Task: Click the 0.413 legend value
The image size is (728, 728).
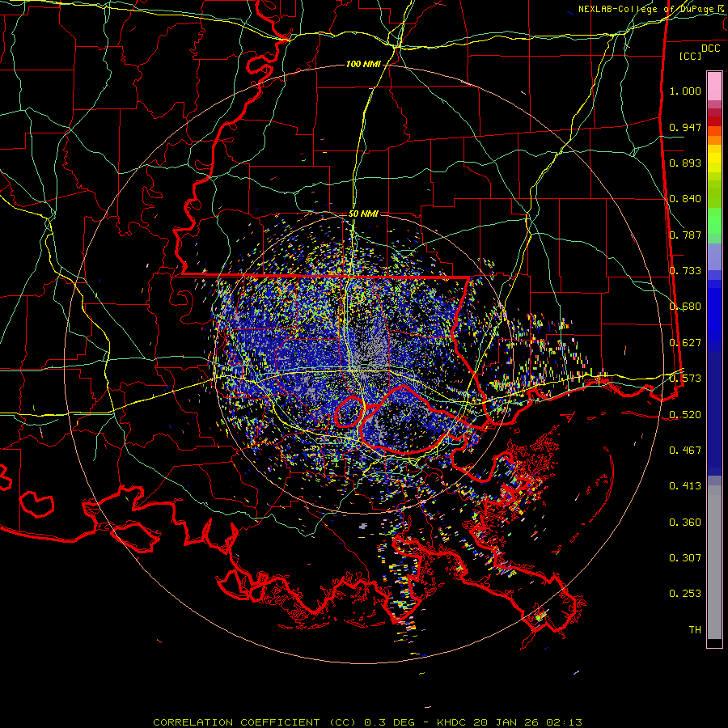Action: coord(685,486)
